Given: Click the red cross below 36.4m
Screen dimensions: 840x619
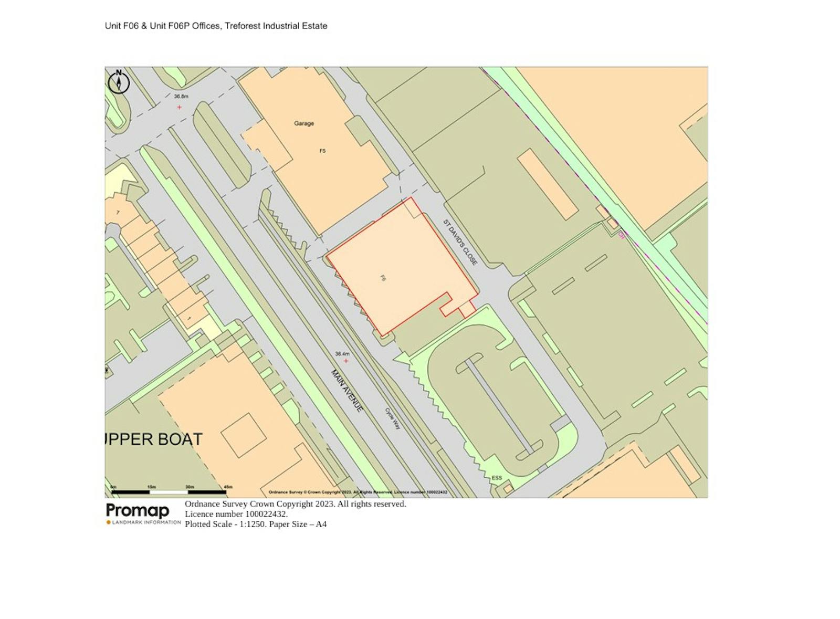Looking at the screenshot, I should [345, 361].
